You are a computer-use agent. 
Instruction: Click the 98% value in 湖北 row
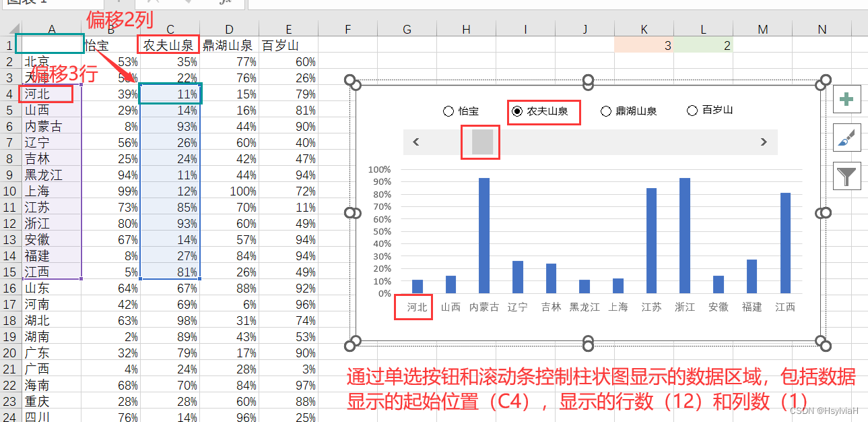click(x=170, y=320)
